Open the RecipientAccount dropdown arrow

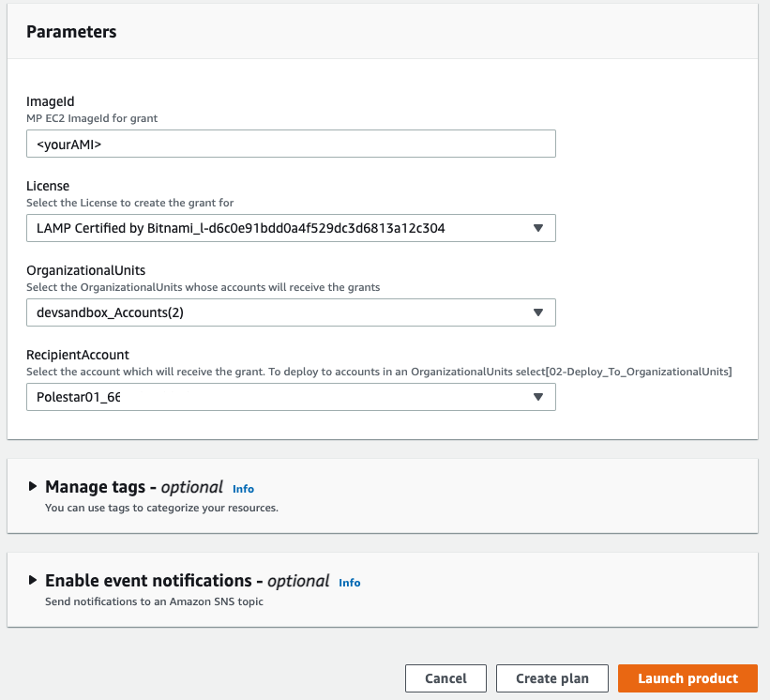pyautogui.click(x=539, y=397)
